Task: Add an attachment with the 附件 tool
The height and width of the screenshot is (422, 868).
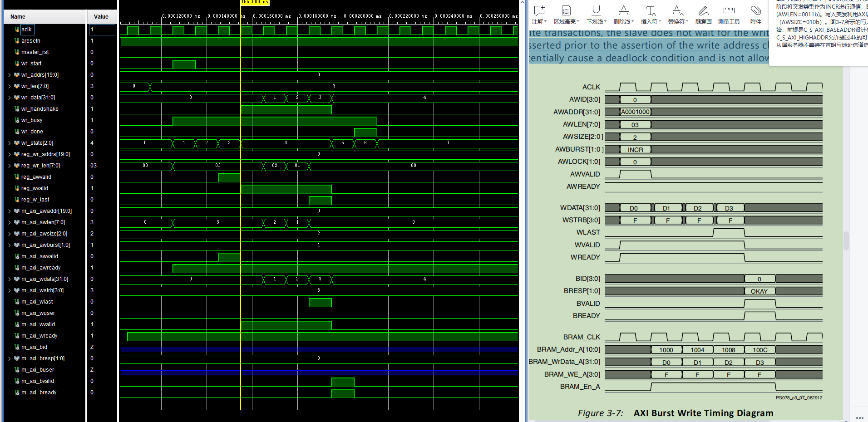Action: pyautogui.click(x=755, y=12)
